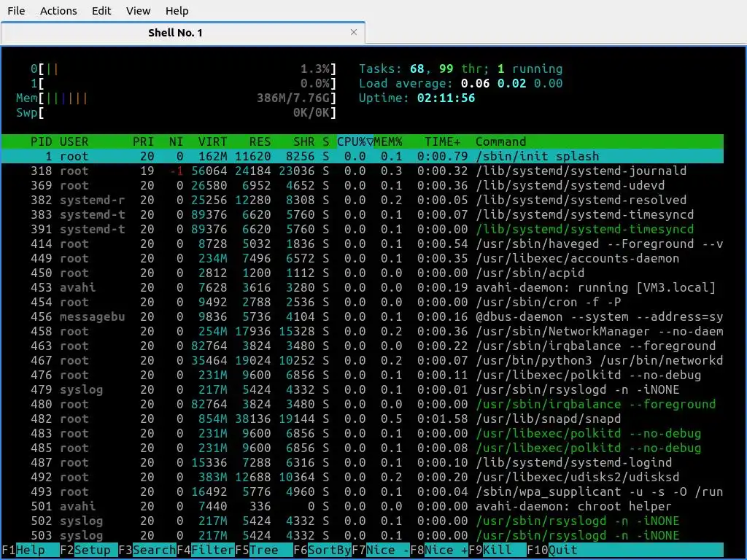Click the Uptime 02:11:56 value
Screen dimensions: 747x560
(446, 98)
